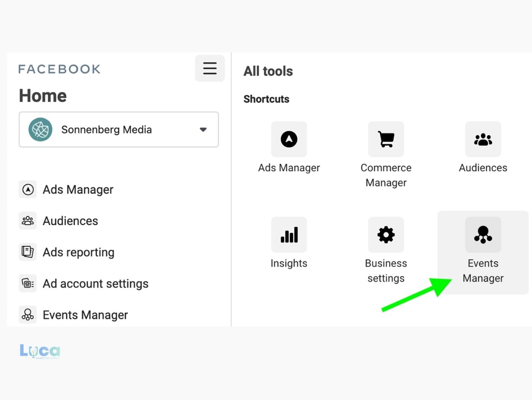Click the Events Manager sidebar icon
The height and width of the screenshot is (400, 532).
coord(28,315)
